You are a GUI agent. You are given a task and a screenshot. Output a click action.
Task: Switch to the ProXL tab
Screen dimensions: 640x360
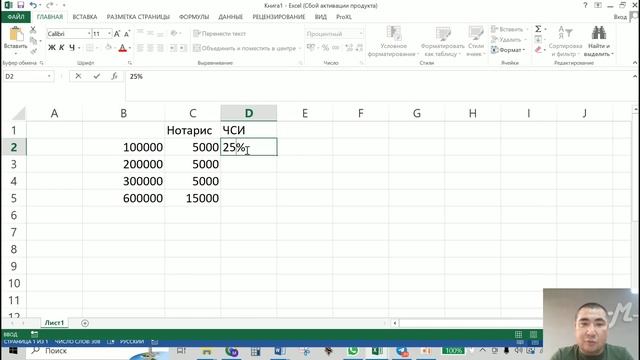point(344,17)
